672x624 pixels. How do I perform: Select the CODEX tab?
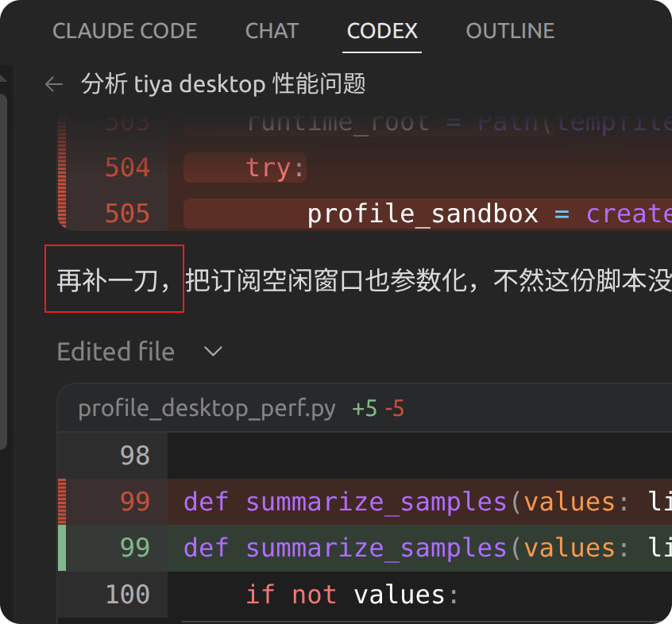click(382, 31)
